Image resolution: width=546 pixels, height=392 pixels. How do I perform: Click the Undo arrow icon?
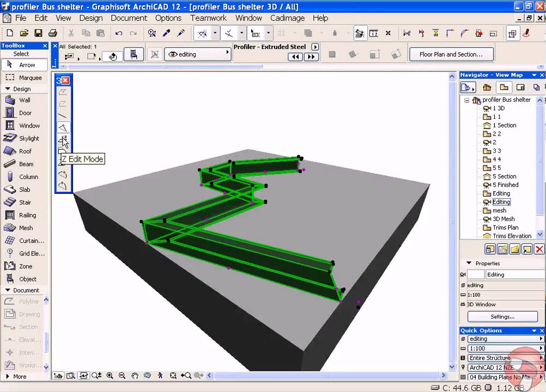(x=119, y=33)
